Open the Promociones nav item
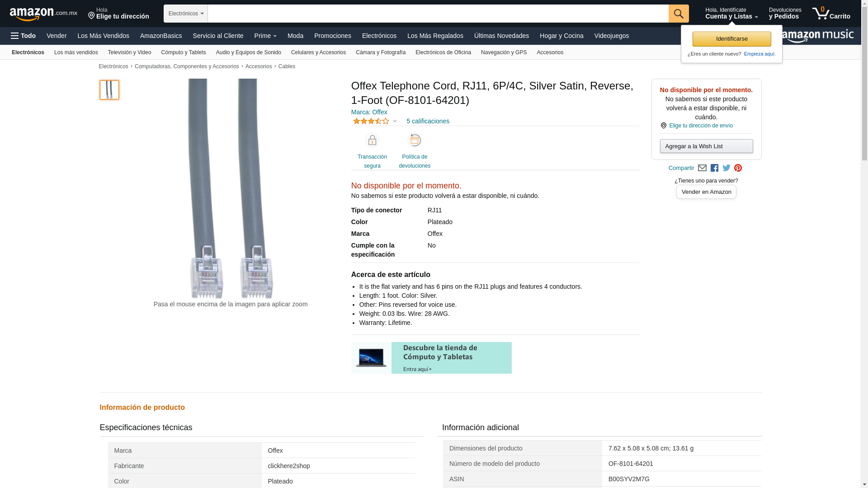The width and height of the screenshot is (868, 488). (x=332, y=36)
